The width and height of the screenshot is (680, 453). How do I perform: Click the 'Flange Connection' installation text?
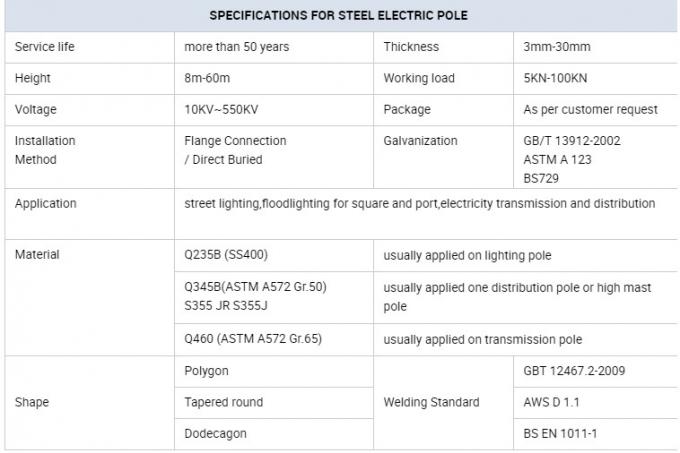[x=236, y=141]
